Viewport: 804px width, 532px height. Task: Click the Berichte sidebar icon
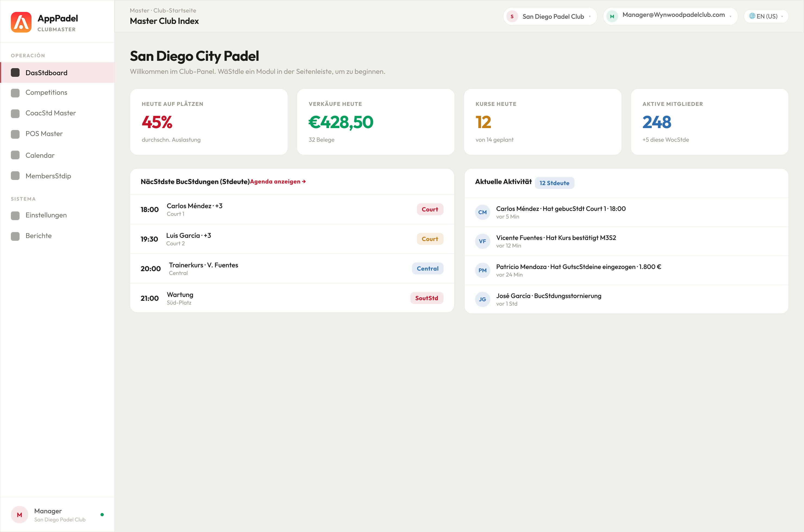pyautogui.click(x=15, y=236)
